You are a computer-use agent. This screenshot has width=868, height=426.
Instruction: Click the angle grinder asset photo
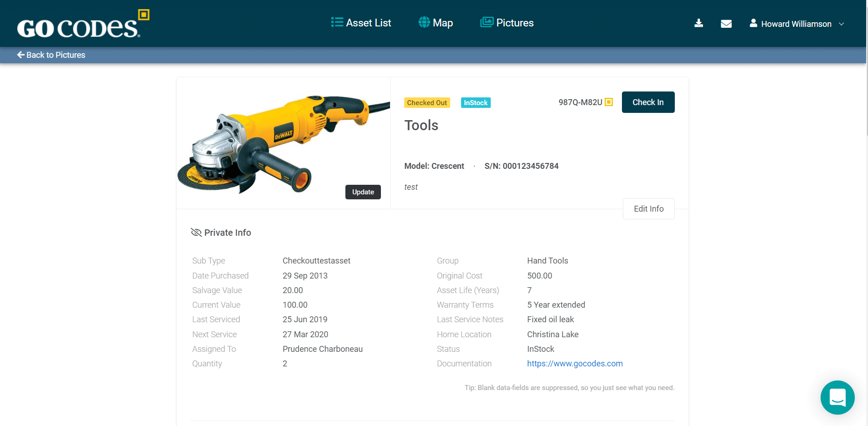283,143
